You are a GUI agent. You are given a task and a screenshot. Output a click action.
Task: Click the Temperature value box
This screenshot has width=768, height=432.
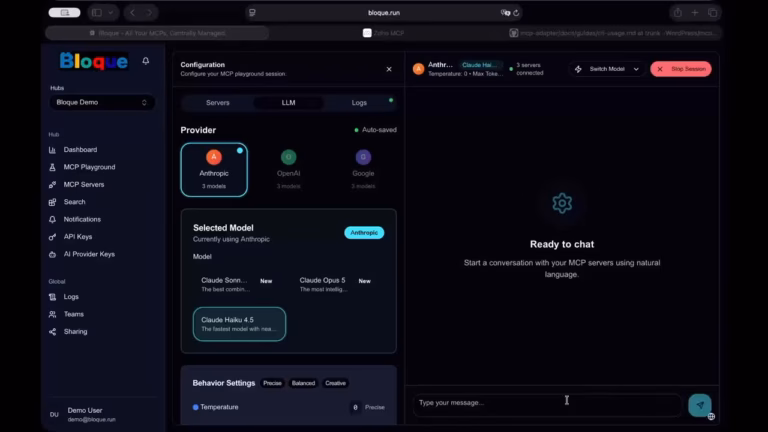[x=355, y=407]
